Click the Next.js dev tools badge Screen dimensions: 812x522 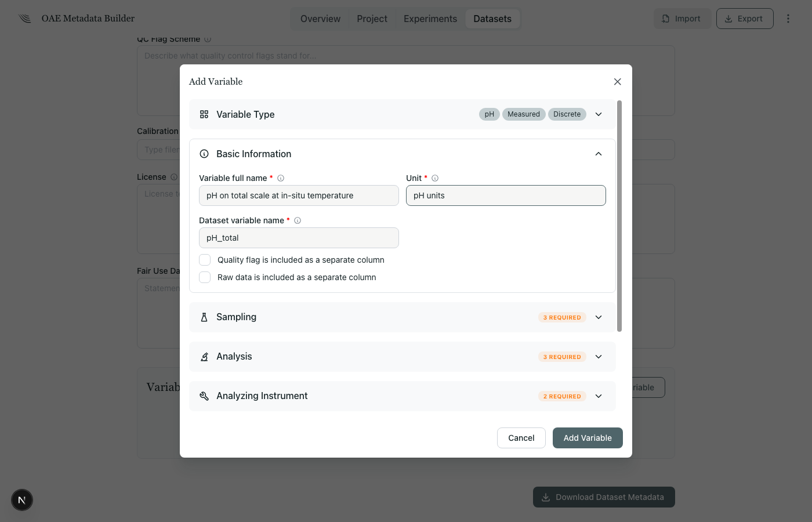point(22,500)
